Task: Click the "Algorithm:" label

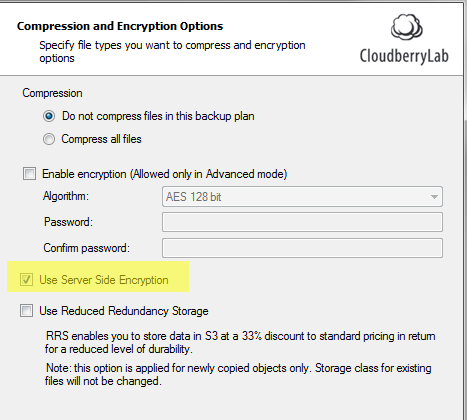Action: (x=66, y=196)
